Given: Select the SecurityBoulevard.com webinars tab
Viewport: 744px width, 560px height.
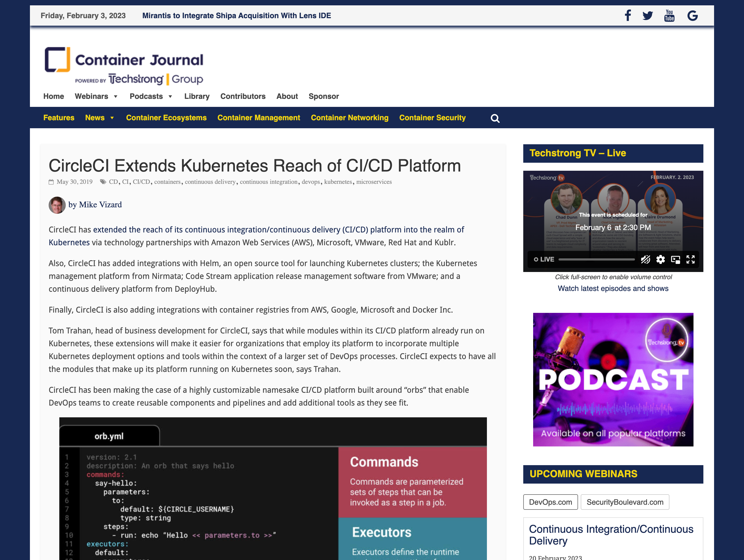Looking at the screenshot, I should 625,502.
